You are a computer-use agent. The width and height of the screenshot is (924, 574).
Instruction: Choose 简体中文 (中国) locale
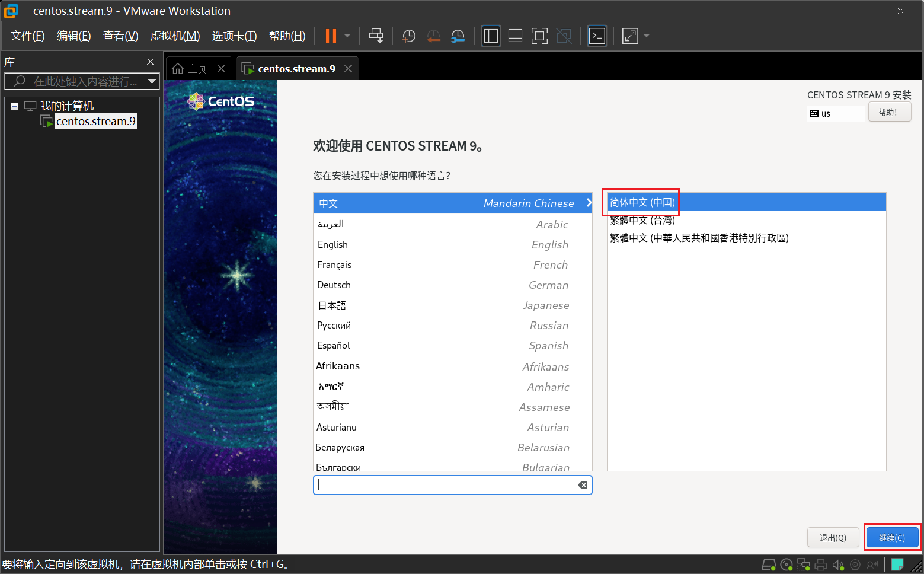coord(746,202)
